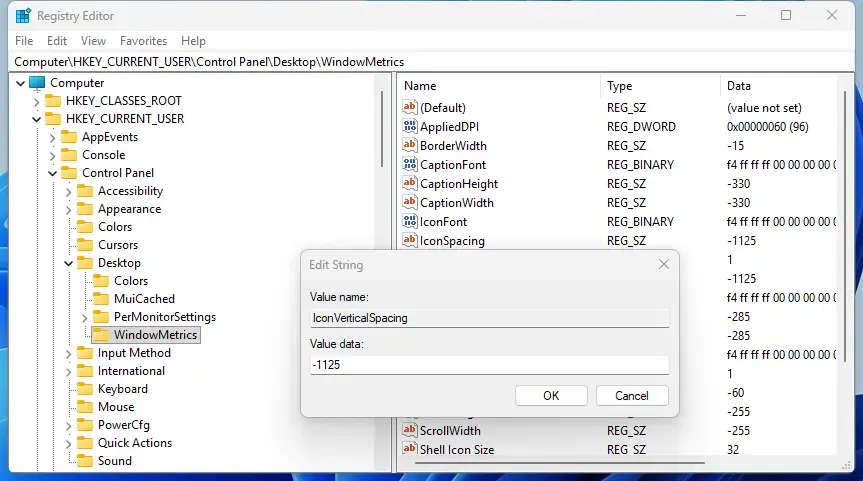Click the DWORD icon beside AppliedDPI

[x=409, y=127]
